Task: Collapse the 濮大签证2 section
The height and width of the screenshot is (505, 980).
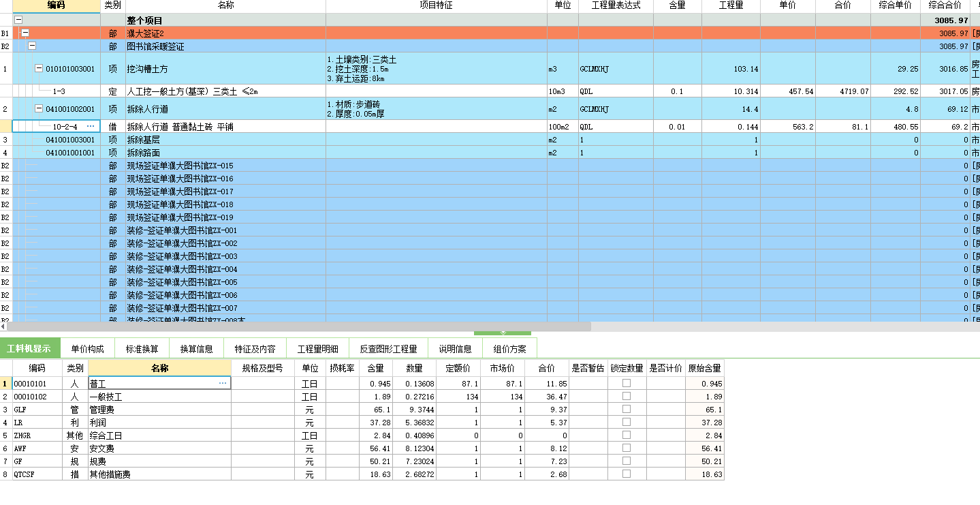Action: click(25, 33)
